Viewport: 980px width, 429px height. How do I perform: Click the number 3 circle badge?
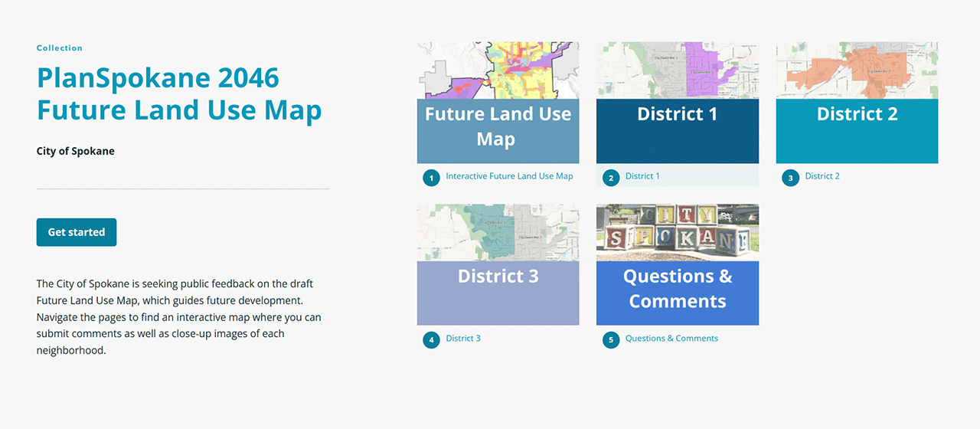click(x=790, y=178)
